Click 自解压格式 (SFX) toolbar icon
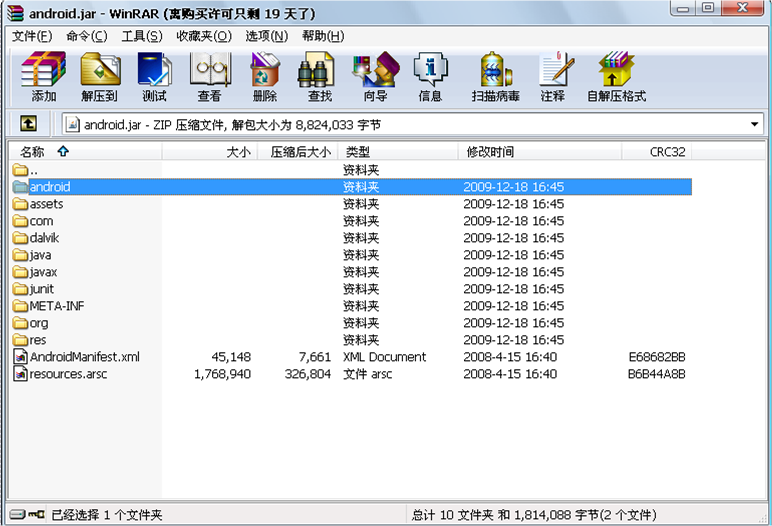This screenshot has height=526, width=772. (616, 76)
